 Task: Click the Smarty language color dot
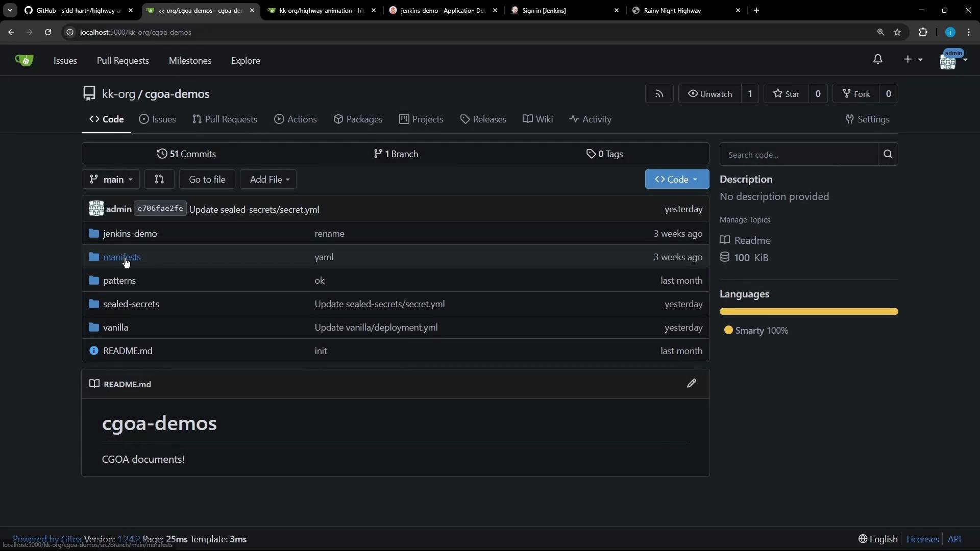click(728, 331)
